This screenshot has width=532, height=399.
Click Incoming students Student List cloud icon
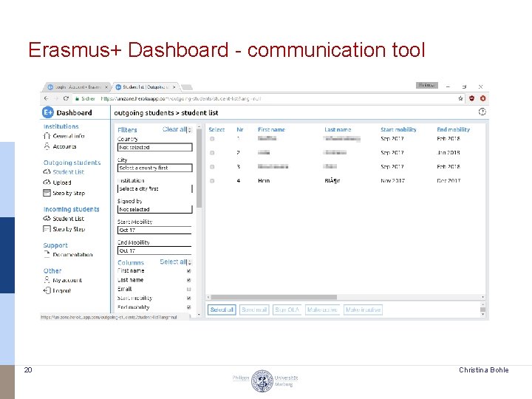(47, 219)
